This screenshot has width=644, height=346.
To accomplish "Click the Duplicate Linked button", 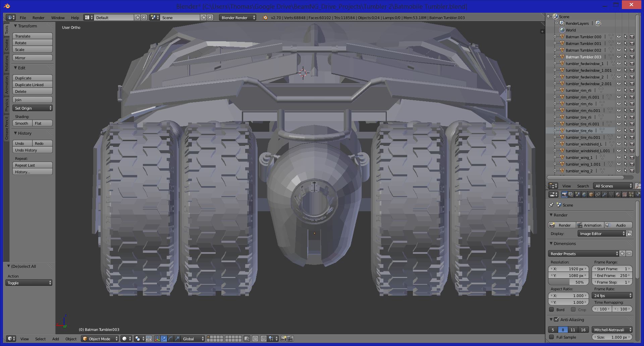I will [33, 84].
